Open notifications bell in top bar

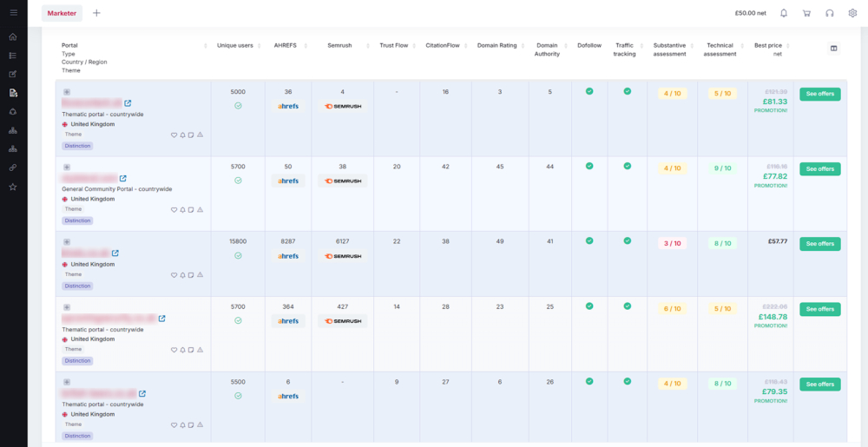(783, 13)
